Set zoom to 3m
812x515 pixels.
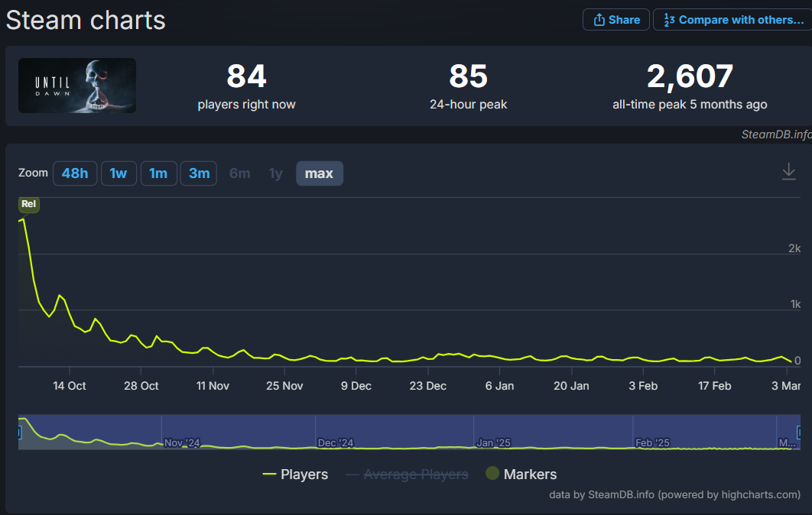(x=199, y=173)
